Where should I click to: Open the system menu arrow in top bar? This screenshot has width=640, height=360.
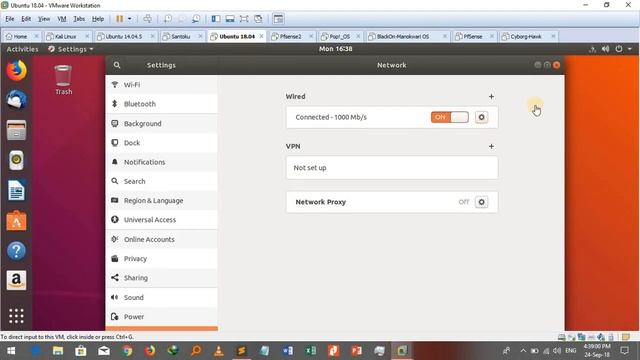pyautogui.click(x=630, y=49)
